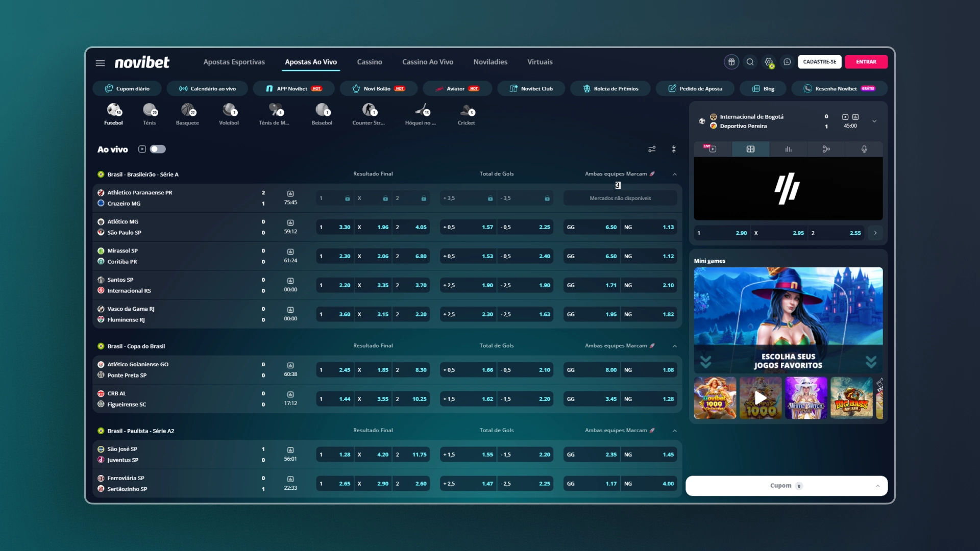Select odds 3.30 for Atlético MG win
980x551 pixels.
click(335, 227)
